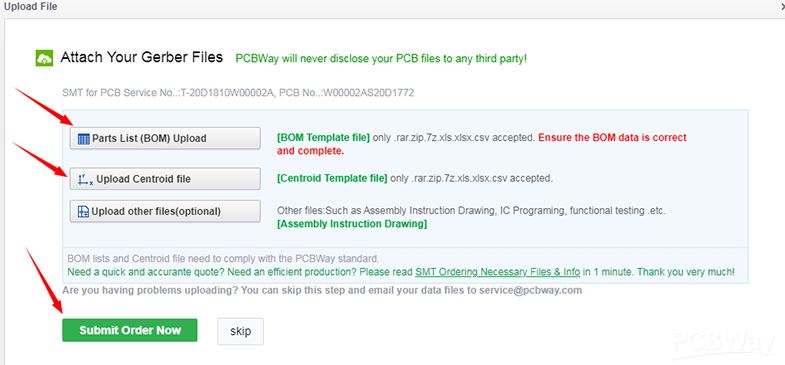Click the PCB service number text
The image size is (785, 365).
(238, 93)
